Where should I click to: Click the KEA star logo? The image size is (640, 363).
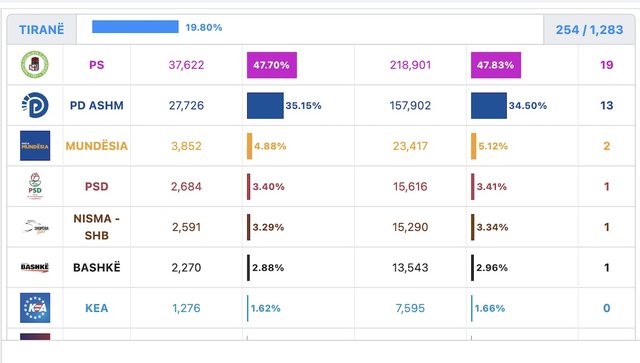[x=35, y=308]
